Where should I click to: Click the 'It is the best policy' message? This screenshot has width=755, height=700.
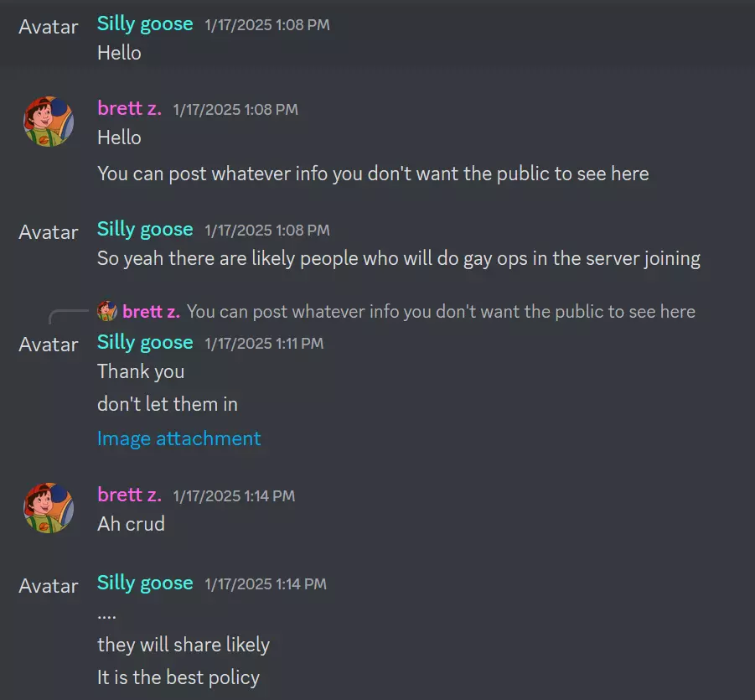[178, 677]
